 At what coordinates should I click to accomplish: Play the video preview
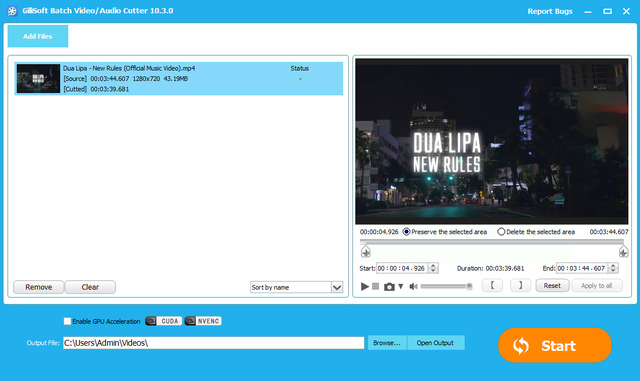point(364,286)
